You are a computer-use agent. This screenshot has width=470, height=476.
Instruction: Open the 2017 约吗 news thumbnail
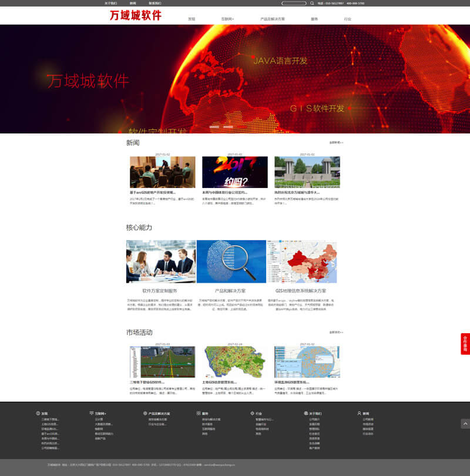pos(234,172)
